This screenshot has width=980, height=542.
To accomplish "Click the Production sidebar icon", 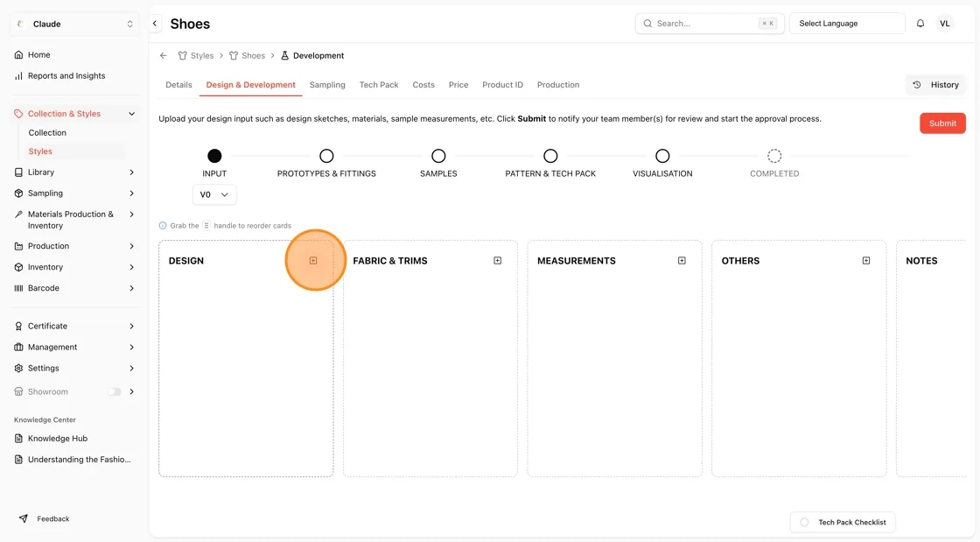I will (18, 246).
